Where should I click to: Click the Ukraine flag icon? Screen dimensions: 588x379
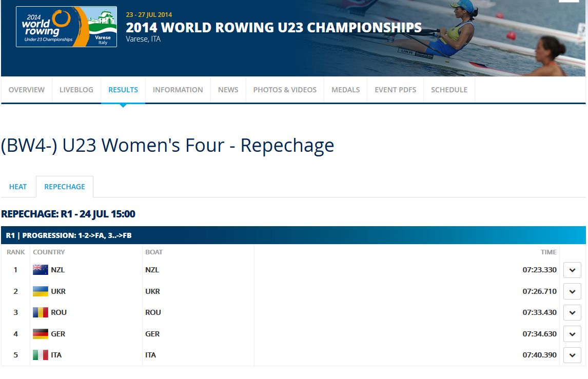(x=41, y=291)
